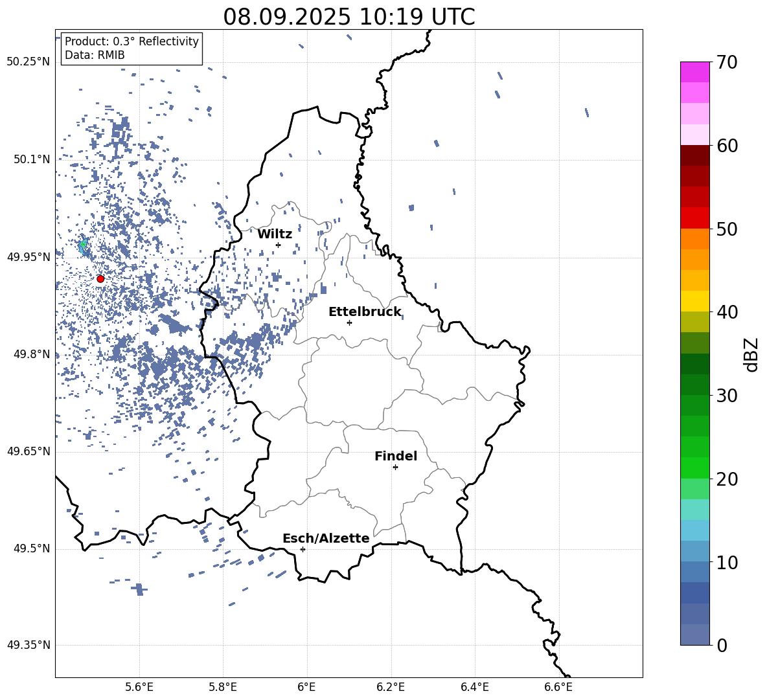Screen dimensions: 767x700
Task: Click the 'Findel' city label
Action: (x=396, y=456)
